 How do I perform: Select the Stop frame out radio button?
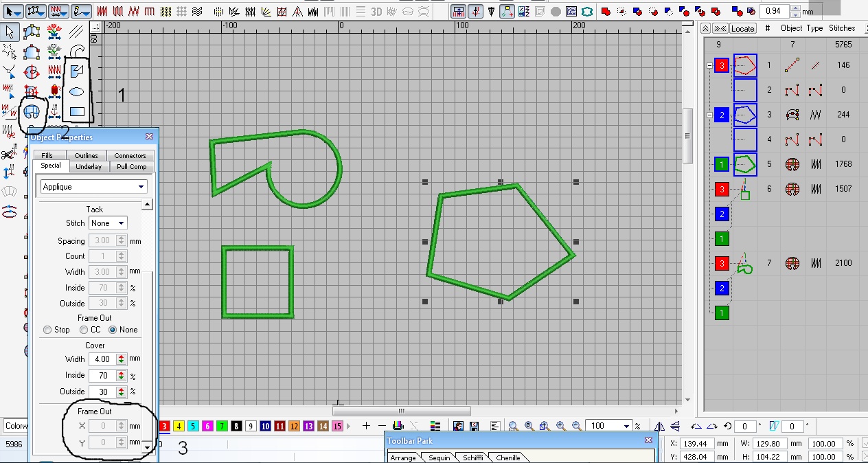tap(47, 330)
